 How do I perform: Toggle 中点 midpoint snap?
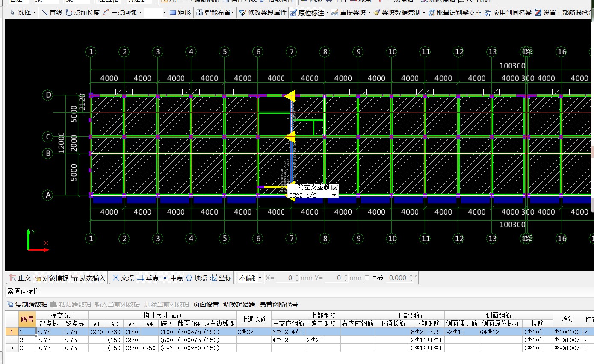172,278
